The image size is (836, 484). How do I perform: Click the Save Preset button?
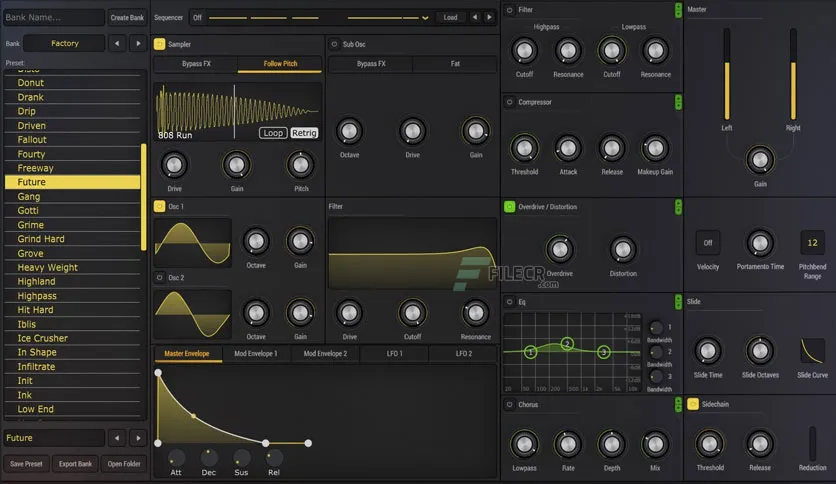(x=26, y=464)
